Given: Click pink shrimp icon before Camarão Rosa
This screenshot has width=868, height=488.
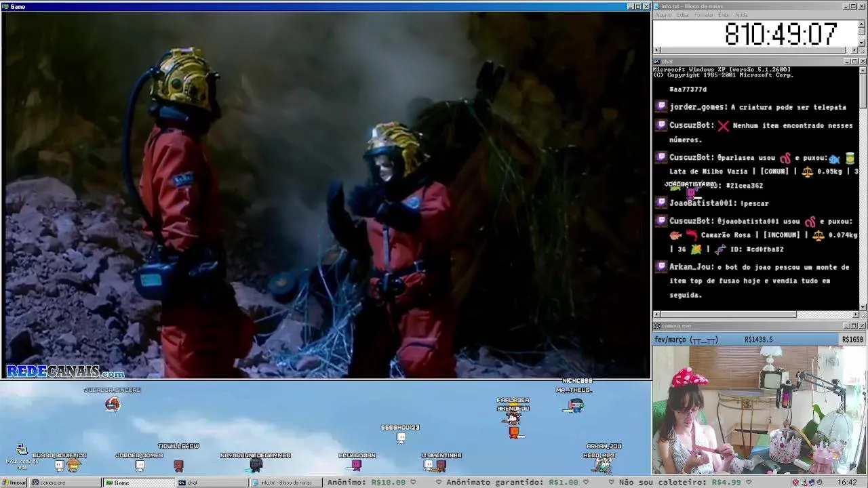Looking at the screenshot, I should (x=691, y=235).
